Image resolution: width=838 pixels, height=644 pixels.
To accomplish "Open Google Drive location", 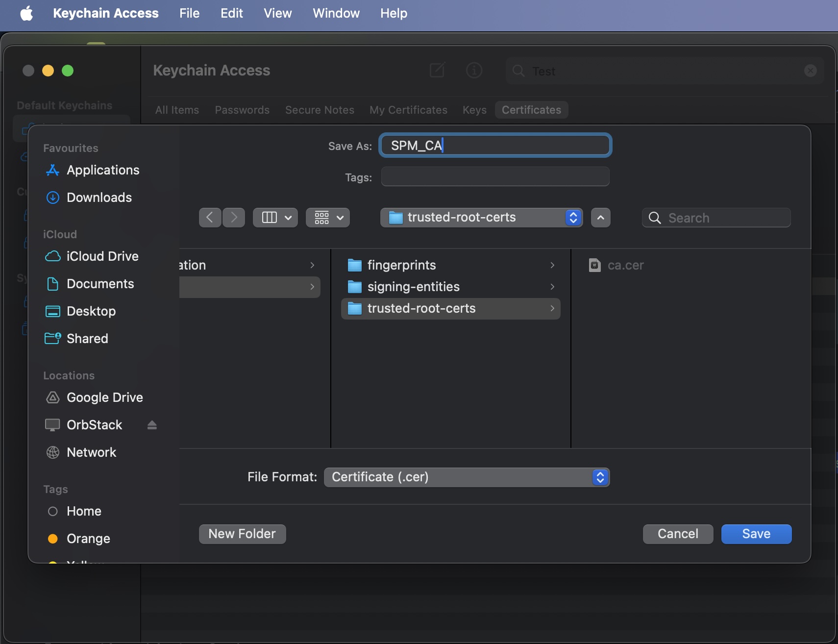I will (x=94, y=397).
